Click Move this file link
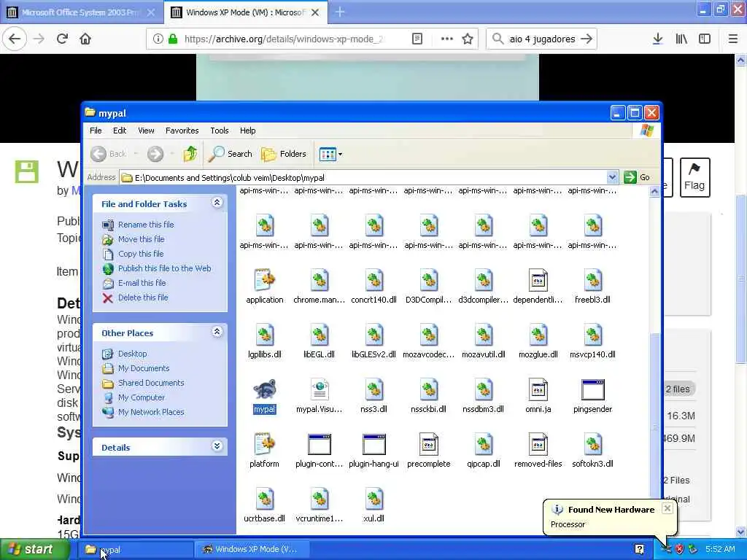The width and height of the screenshot is (747, 560). coord(141,239)
